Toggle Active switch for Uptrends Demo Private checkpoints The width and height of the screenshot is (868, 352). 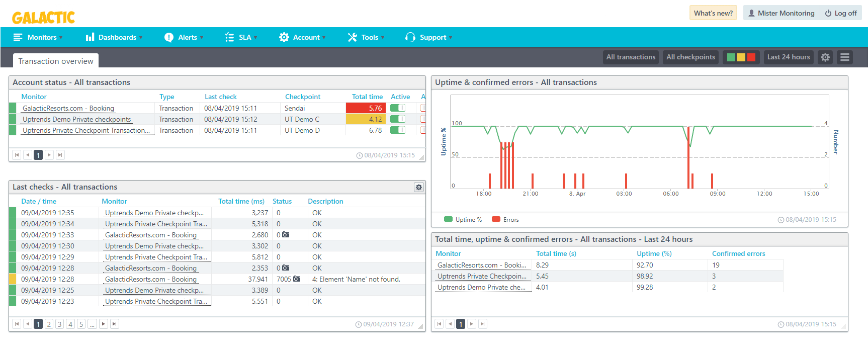(398, 119)
